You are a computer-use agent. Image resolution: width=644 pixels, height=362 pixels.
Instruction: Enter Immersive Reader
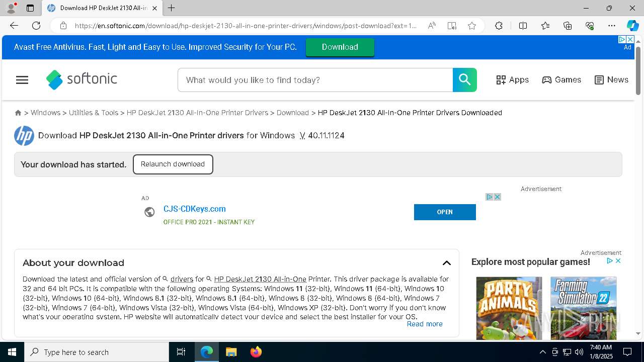pyautogui.click(x=452, y=26)
